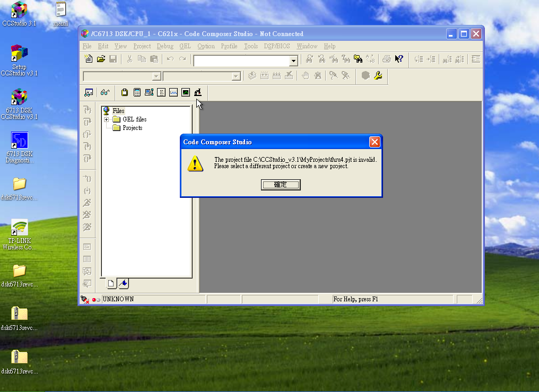
Task: Click the Paste clipboard icon
Action: pos(154,59)
